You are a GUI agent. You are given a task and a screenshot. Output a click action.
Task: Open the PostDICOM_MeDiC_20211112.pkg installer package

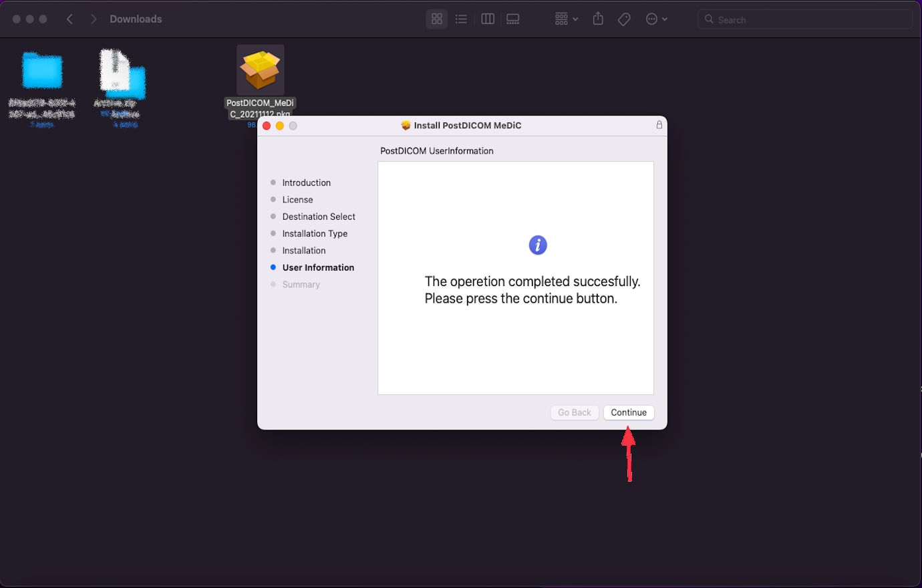click(260, 69)
